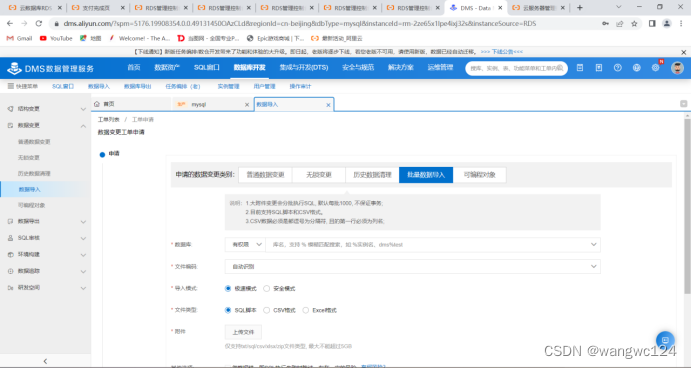Select 极速模式 import mode
The width and height of the screenshot is (692, 368).
[228, 289]
